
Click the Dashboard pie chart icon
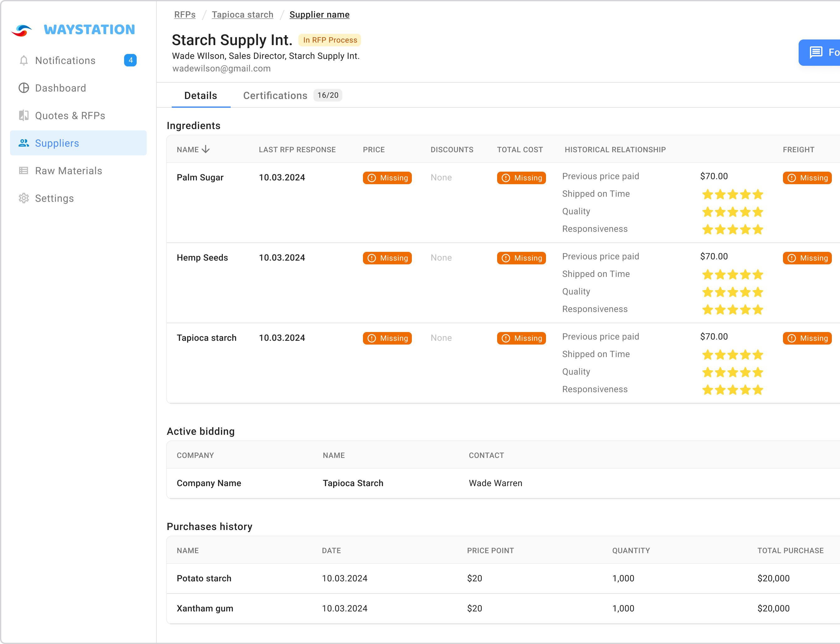(24, 88)
